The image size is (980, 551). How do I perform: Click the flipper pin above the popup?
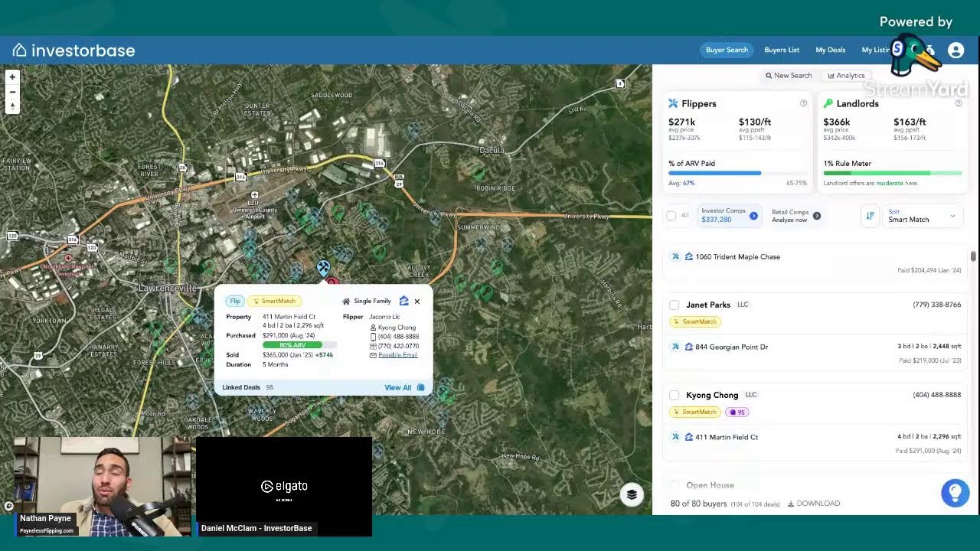point(323,268)
